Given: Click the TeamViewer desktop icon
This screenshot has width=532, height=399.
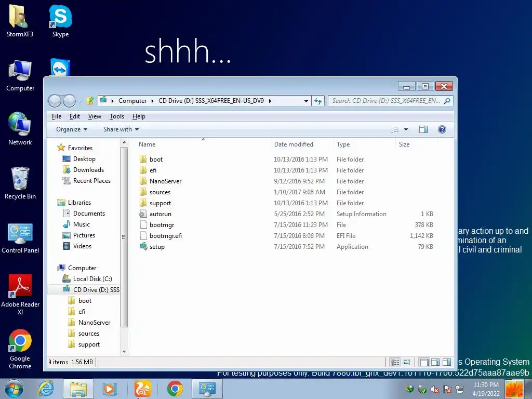Looking at the screenshot, I should click(60, 67).
